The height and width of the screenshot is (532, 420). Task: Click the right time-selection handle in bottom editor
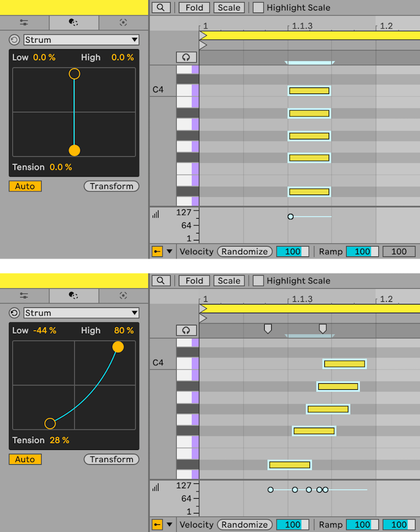tap(323, 329)
